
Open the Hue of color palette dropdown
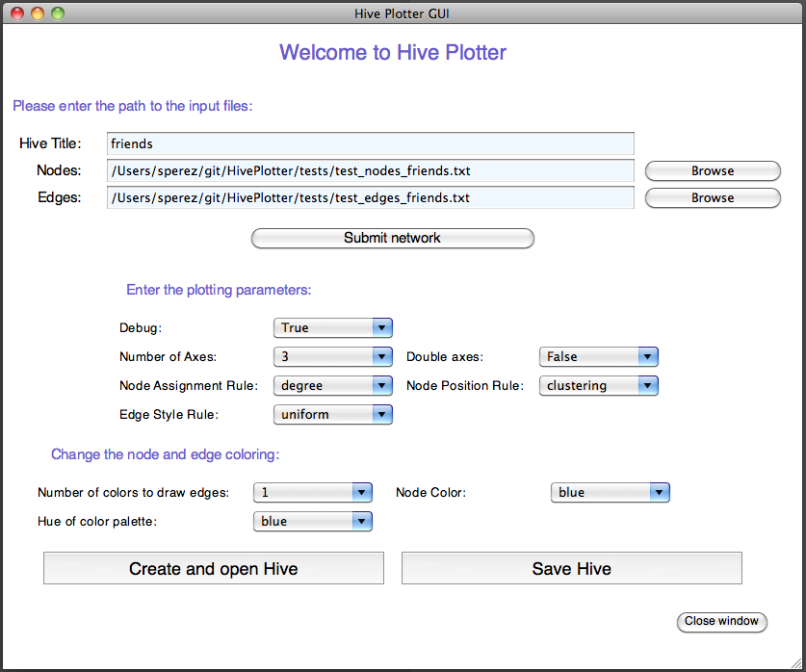pyautogui.click(x=313, y=521)
